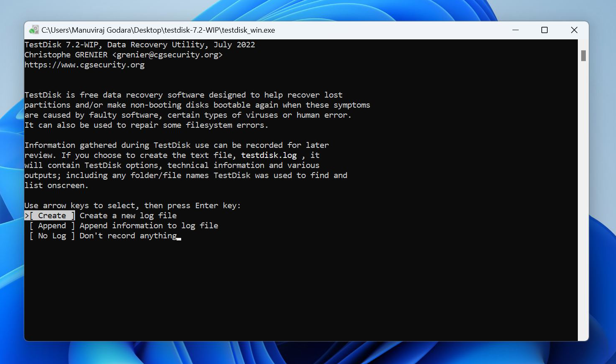Viewport: 616px width, 364px height.
Task: Select the highlighted Create option
Action: pyautogui.click(x=52, y=216)
